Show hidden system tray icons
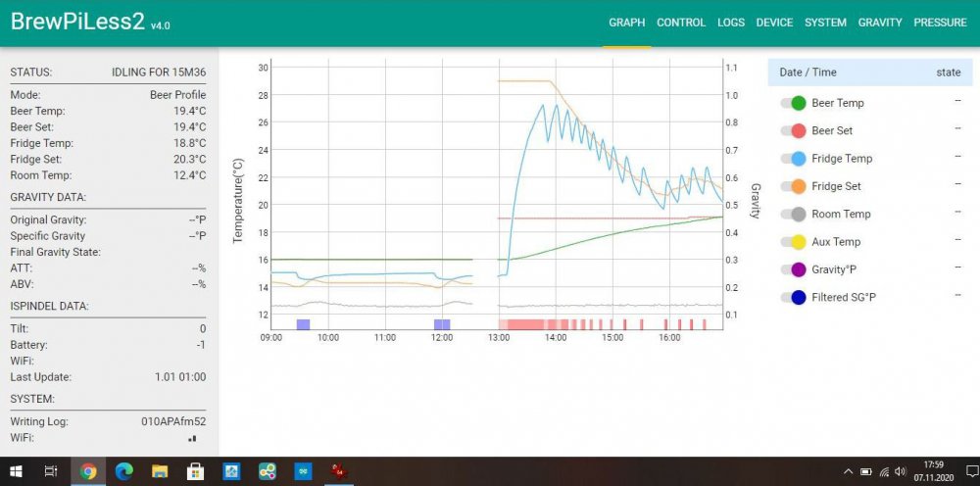Screen dimensions: 980x486 849,471
